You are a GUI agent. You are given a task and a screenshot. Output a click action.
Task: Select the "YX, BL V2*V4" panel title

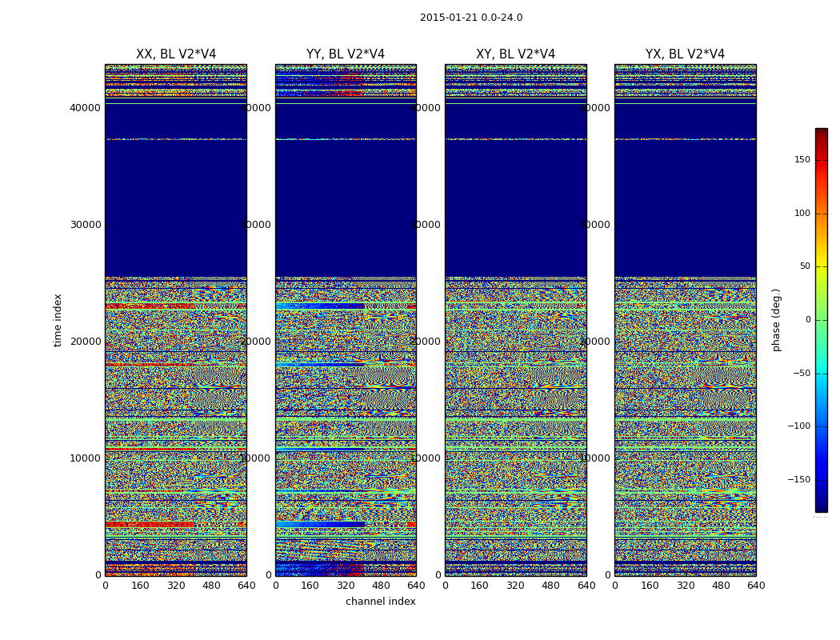pyautogui.click(x=685, y=54)
